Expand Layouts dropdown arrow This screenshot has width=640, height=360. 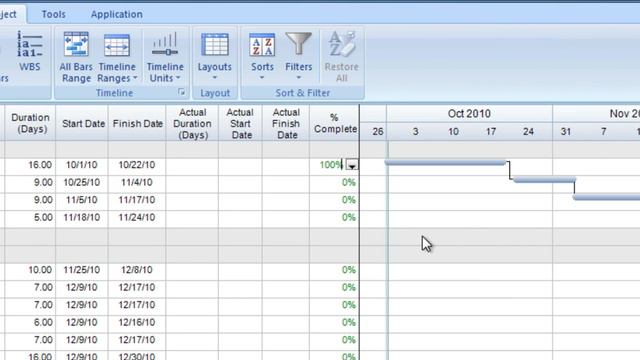tap(215, 78)
